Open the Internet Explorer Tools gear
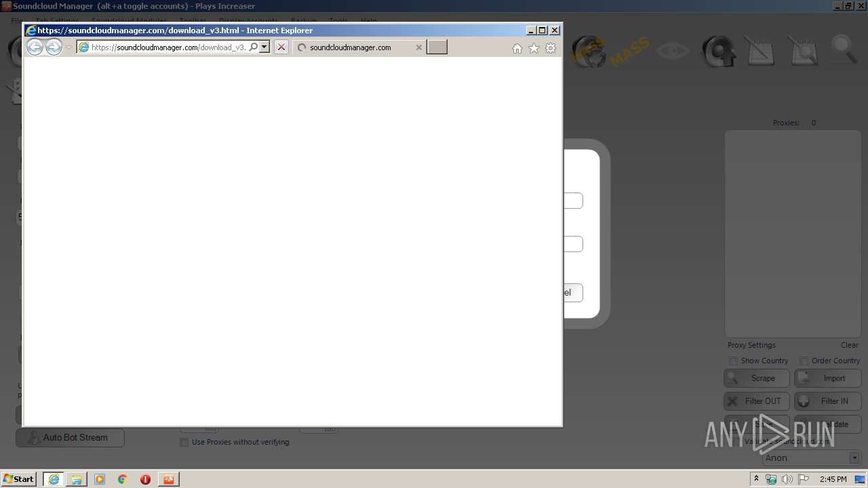The width and height of the screenshot is (868, 488). [551, 48]
